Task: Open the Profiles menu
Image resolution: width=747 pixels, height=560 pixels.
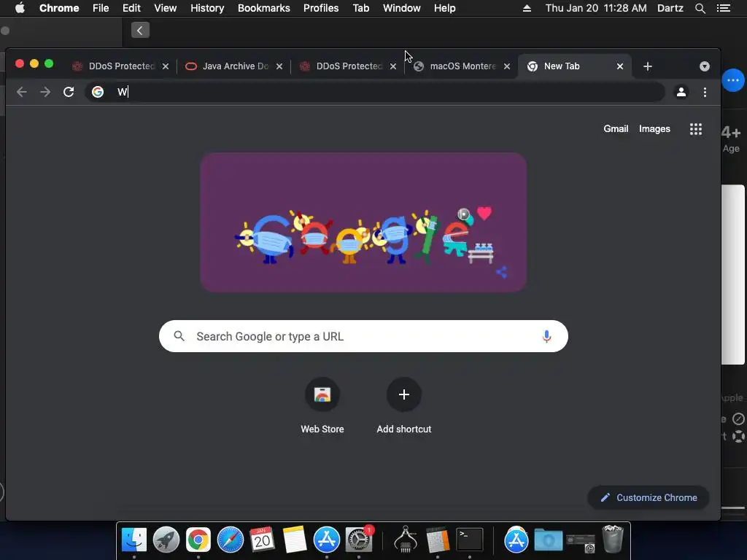Action: (x=321, y=8)
